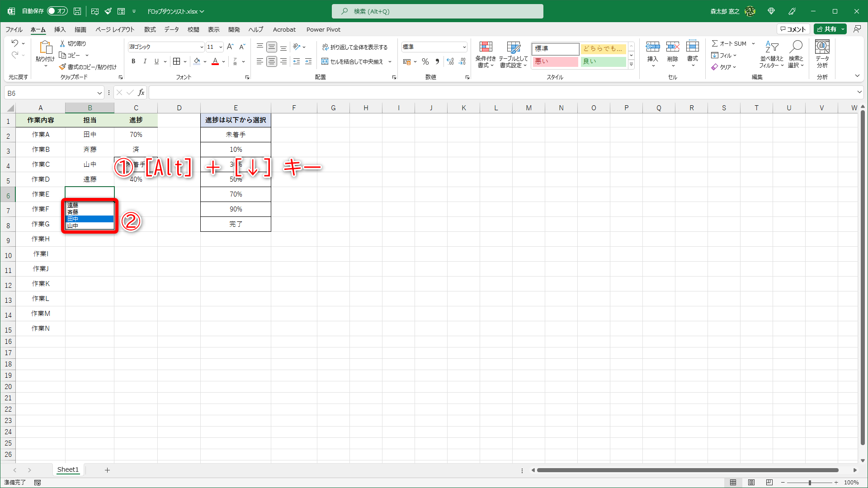The width and height of the screenshot is (868, 488).
Task: Click the 共有 share button
Action: coord(826,29)
